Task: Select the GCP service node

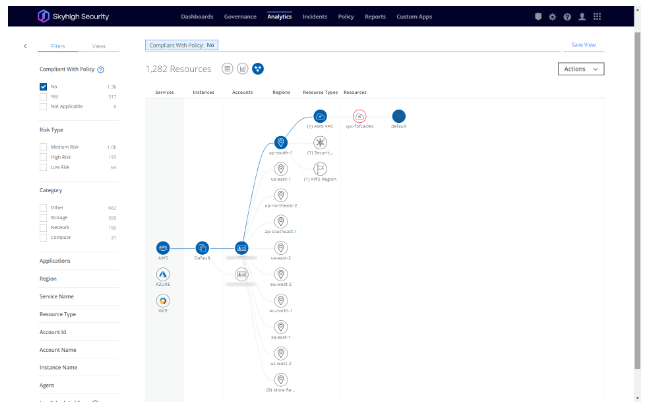Action: pyautogui.click(x=163, y=301)
